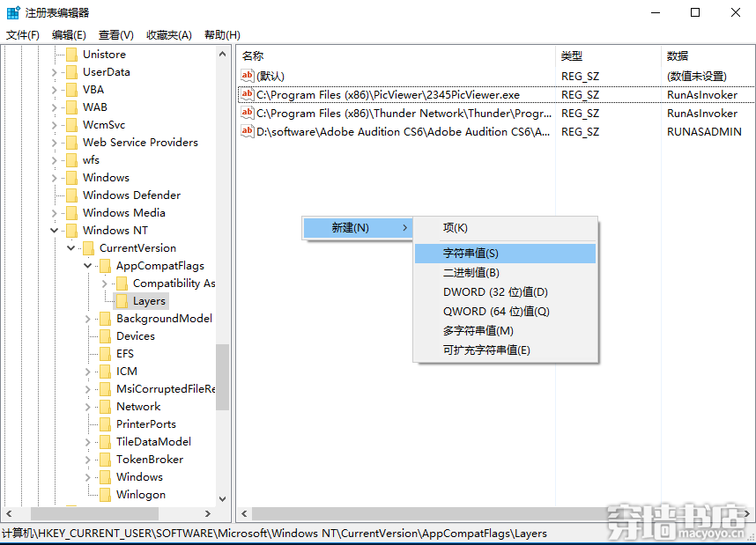The image size is (756, 545).
Task: Click the folder icon for AppCompatFlags
Action: pos(106,266)
